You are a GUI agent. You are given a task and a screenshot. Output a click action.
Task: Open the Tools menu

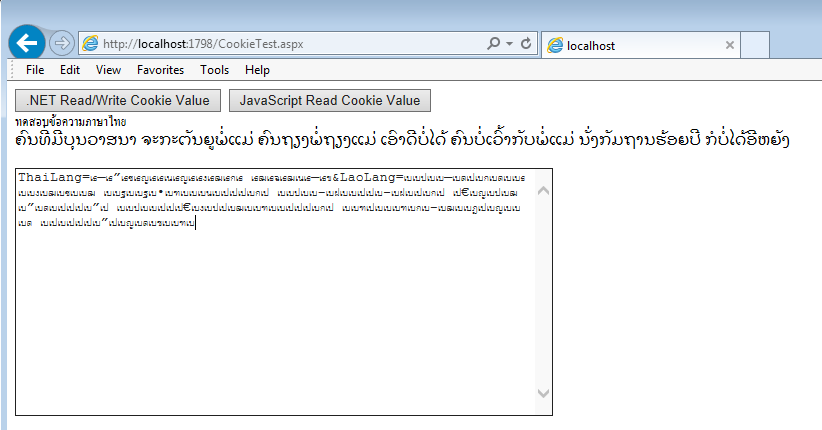pyautogui.click(x=214, y=70)
